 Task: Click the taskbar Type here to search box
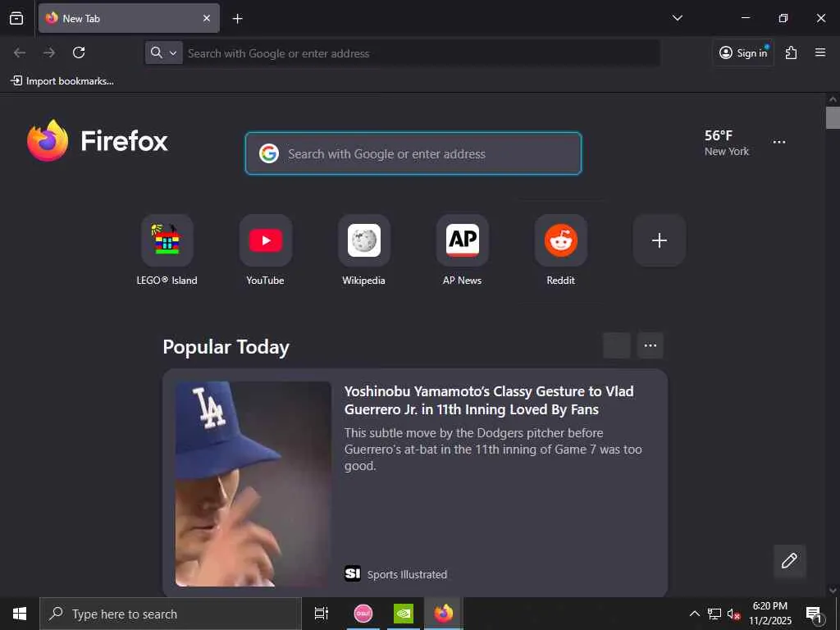[171, 614]
